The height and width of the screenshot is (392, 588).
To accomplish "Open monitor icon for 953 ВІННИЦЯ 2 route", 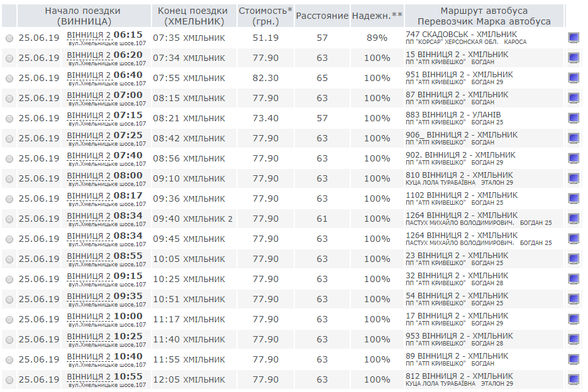I will point(574,339).
